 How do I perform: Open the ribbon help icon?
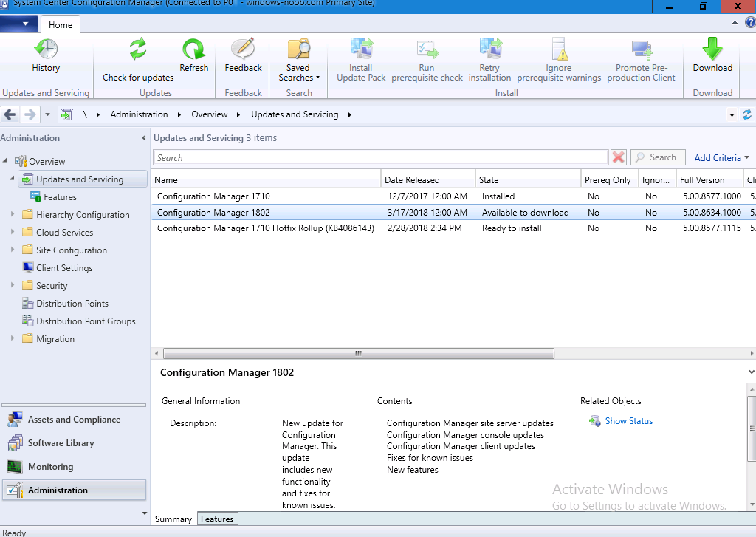(x=751, y=23)
